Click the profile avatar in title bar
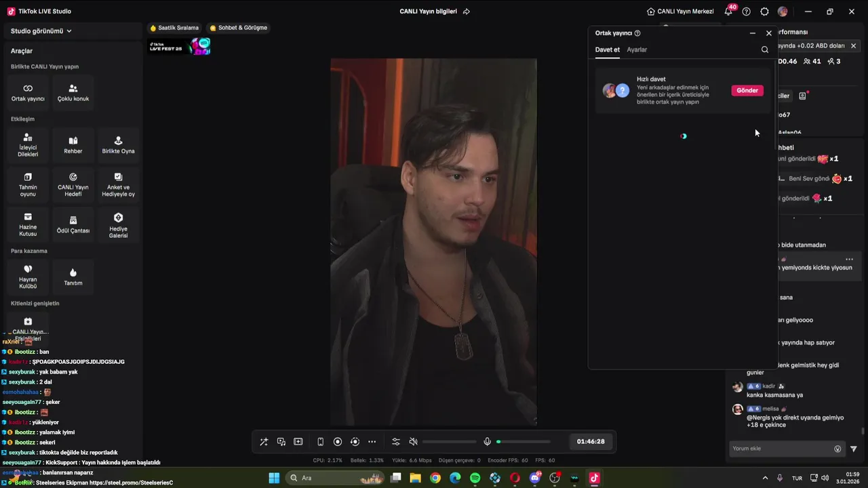 (x=783, y=12)
